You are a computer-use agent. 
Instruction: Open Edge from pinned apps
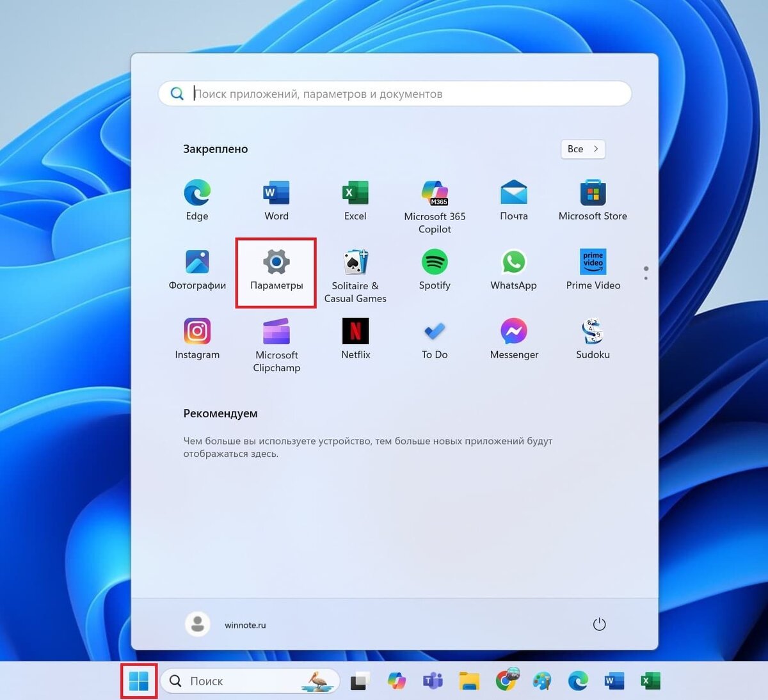197,200
